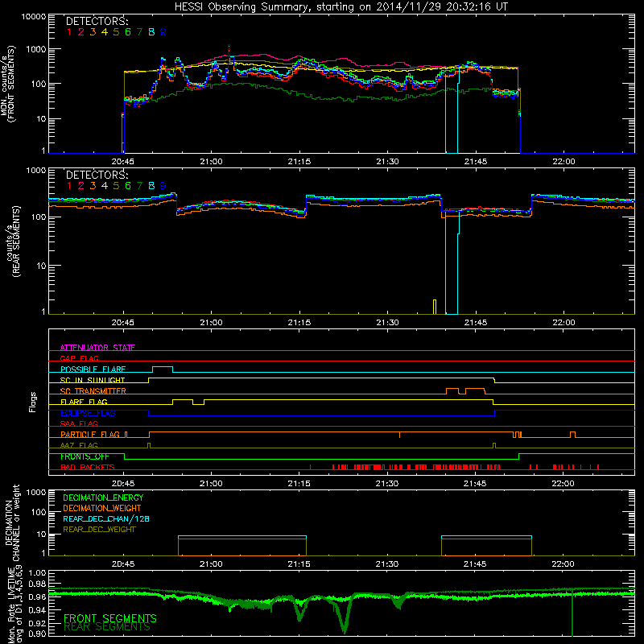Click the 21:00 tick under front segments panel

[211, 162]
